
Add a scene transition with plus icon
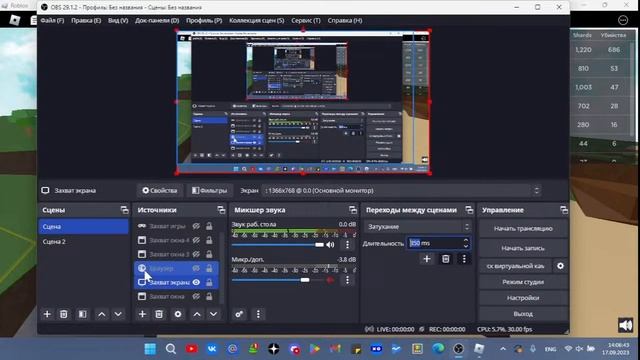click(x=427, y=259)
